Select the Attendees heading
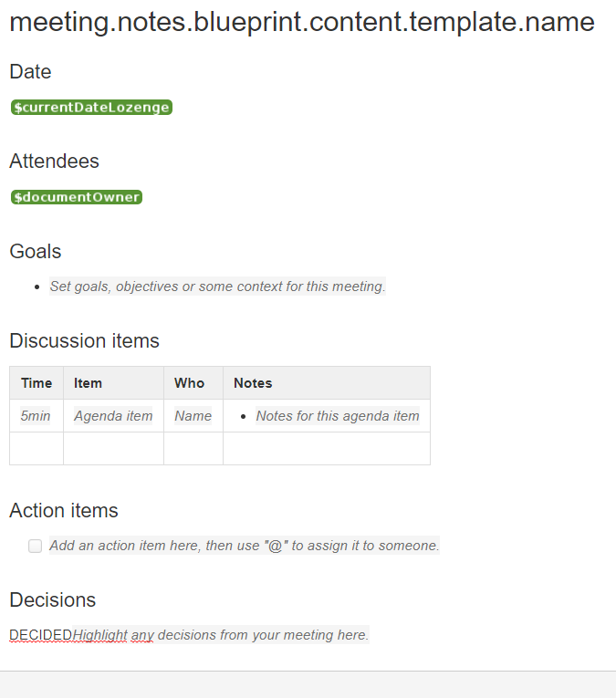Image resolution: width=616 pixels, height=698 pixels. pos(55,161)
